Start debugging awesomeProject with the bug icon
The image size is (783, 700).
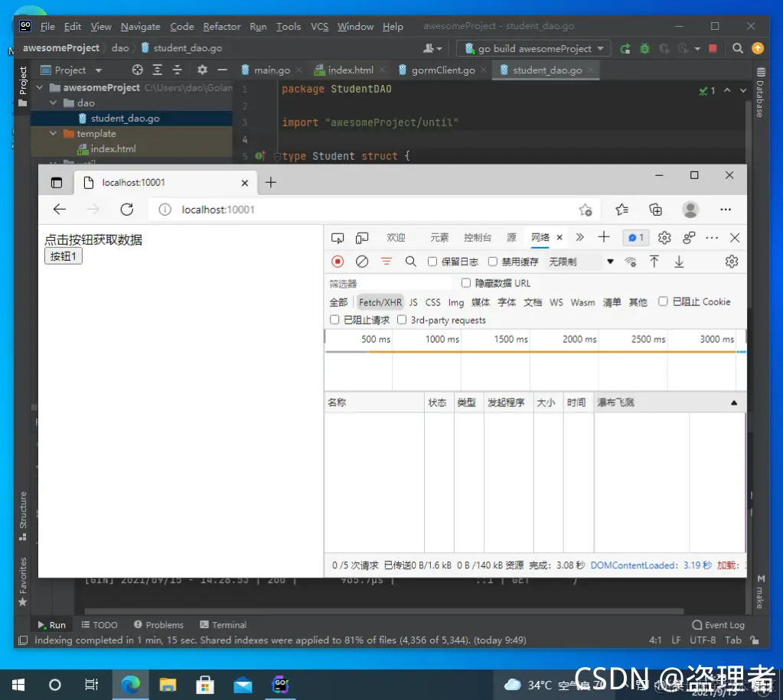coord(644,48)
